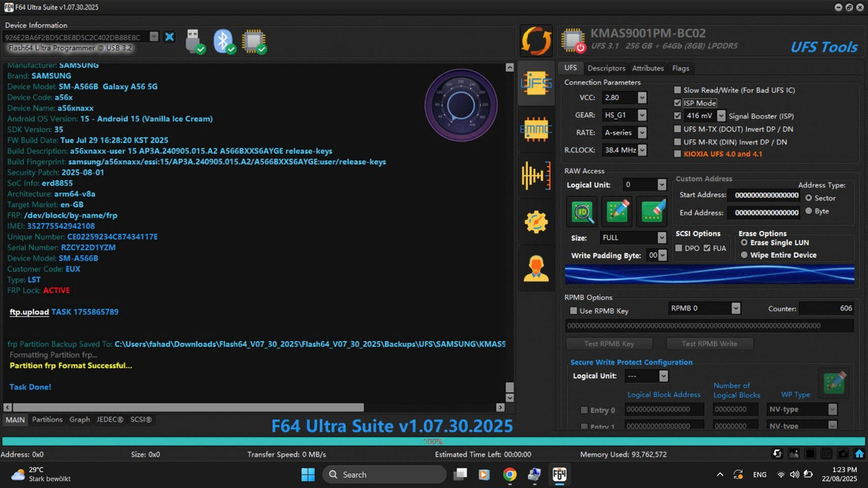This screenshot has height=488, width=868.
Task: Click the speedometer gauge in log panel
Action: [461, 105]
